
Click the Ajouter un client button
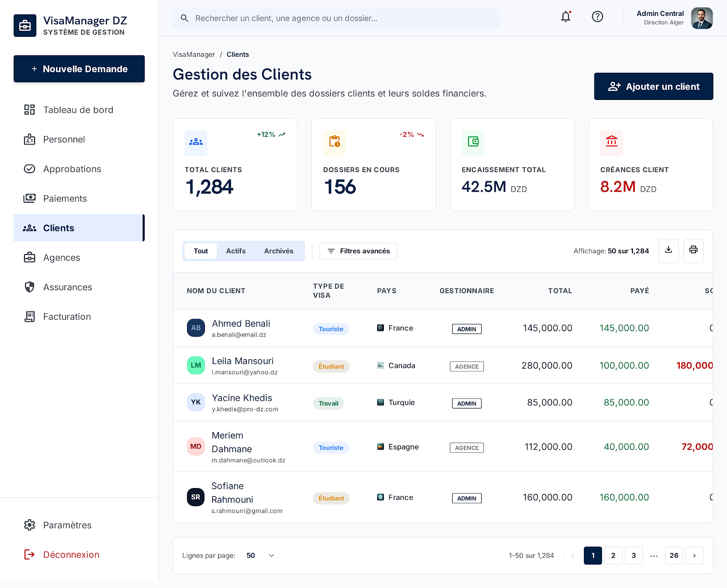pos(653,86)
